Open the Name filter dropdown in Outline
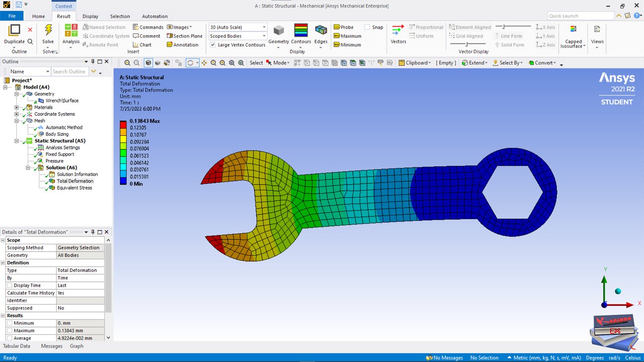This screenshot has height=362, width=644. click(x=29, y=71)
